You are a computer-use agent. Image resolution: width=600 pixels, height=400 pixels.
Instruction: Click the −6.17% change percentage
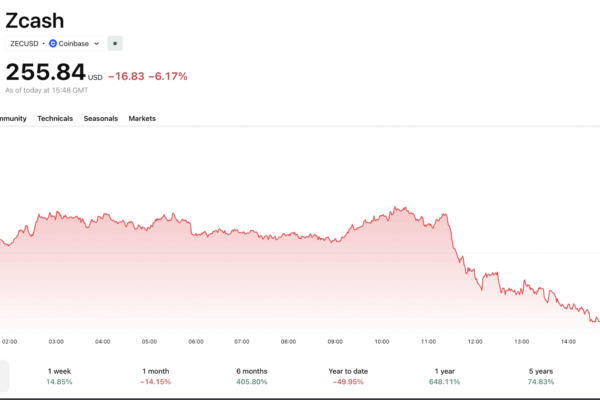[x=168, y=76]
